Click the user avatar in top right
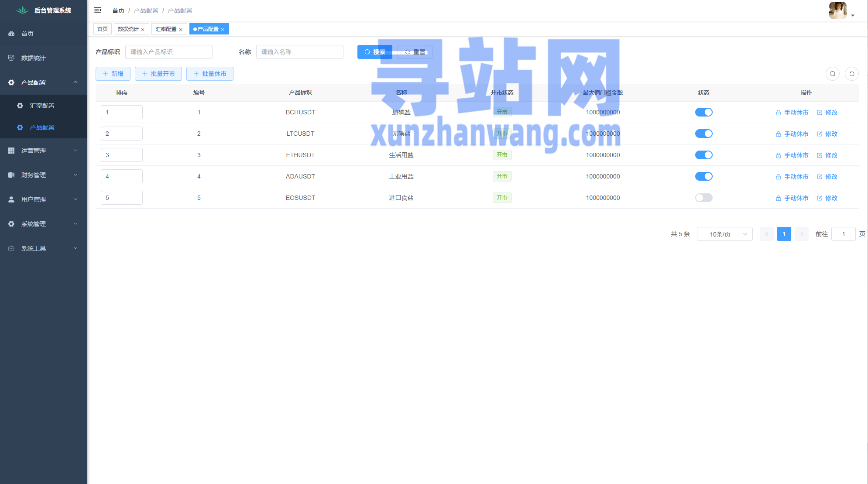 click(x=837, y=10)
